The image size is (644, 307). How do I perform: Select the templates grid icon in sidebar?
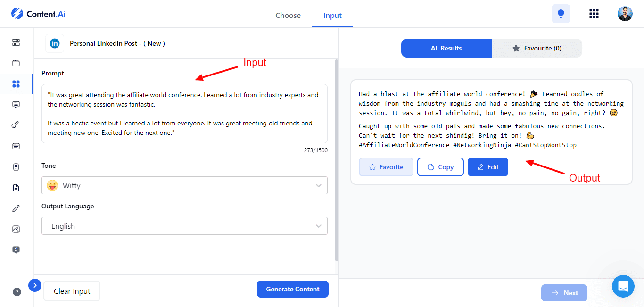pyautogui.click(x=16, y=84)
